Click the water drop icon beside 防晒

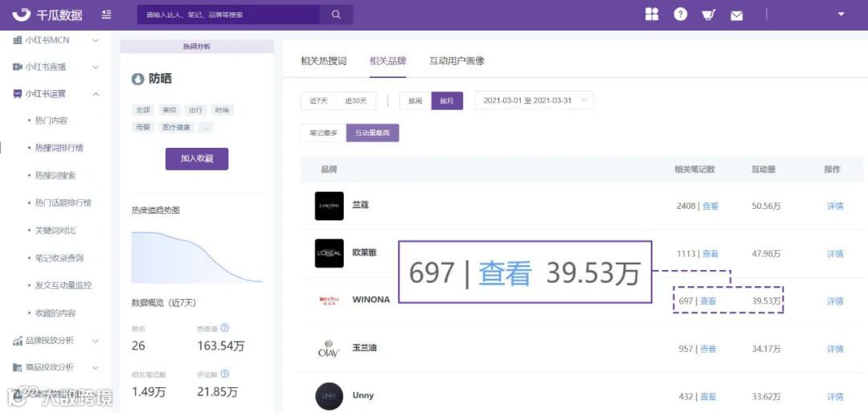[x=137, y=80]
